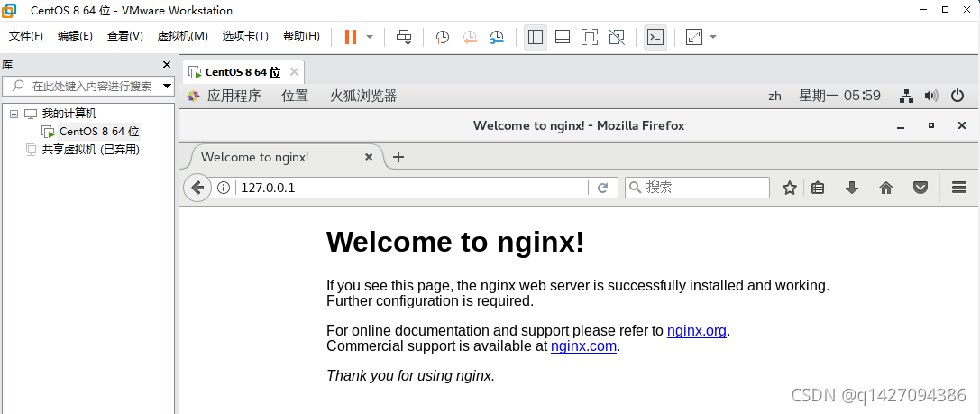Open the snapshot manager
Image resolution: width=980 pixels, height=414 pixels.
pyautogui.click(x=498, y=38)
